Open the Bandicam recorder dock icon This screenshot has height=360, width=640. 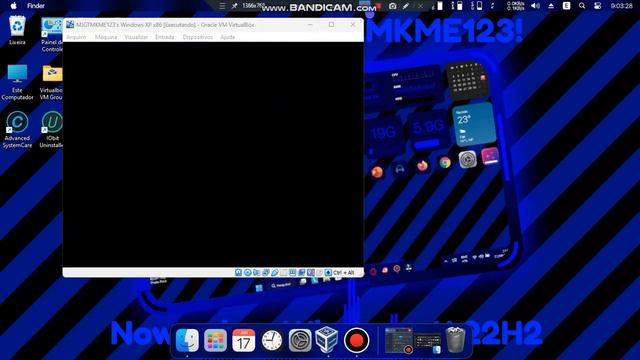(x=356, y=340)
